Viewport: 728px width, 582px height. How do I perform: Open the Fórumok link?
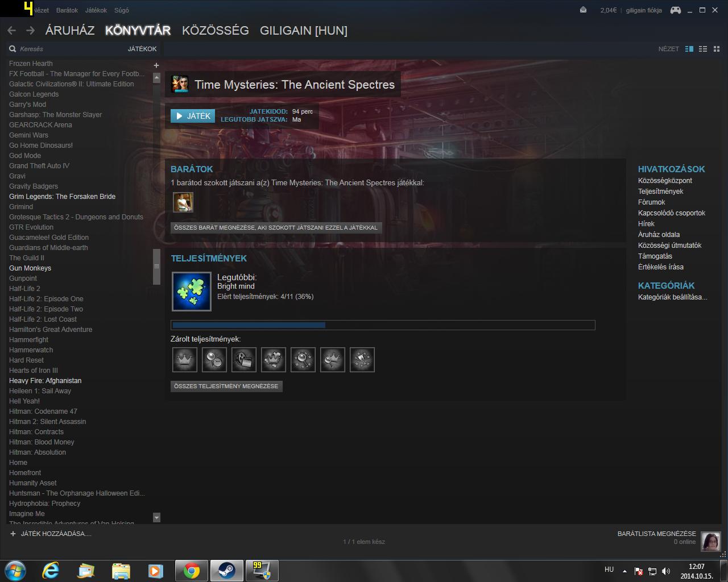click(x=651, y=202)
